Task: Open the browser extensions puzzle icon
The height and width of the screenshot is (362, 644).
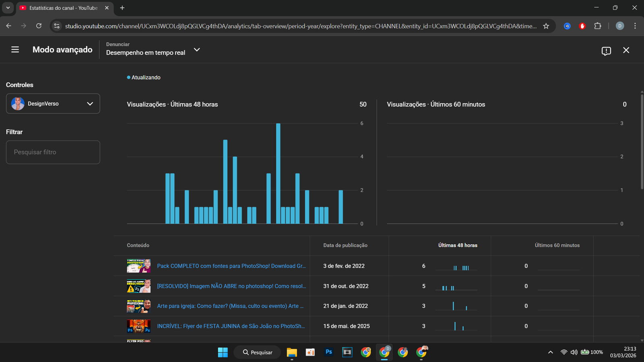Action: [598, 26]
